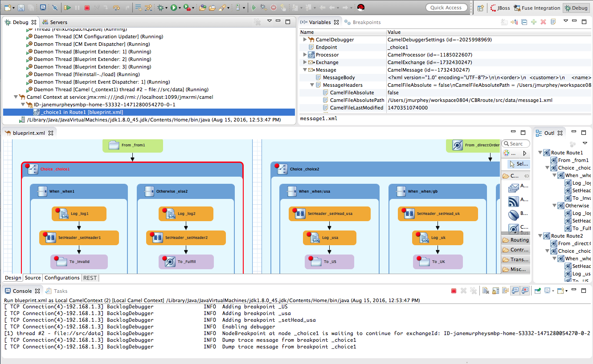Image resolution: width=593 pixels, height=364 pixels.
Task: Open the Run button dropdown arrow
Action: point(180,8)
